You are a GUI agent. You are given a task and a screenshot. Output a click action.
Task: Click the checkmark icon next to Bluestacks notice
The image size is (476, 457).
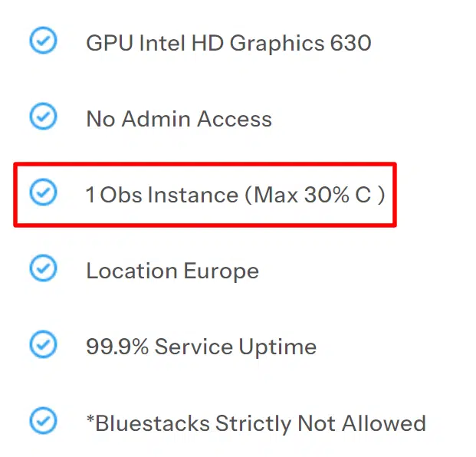(43, 421)
